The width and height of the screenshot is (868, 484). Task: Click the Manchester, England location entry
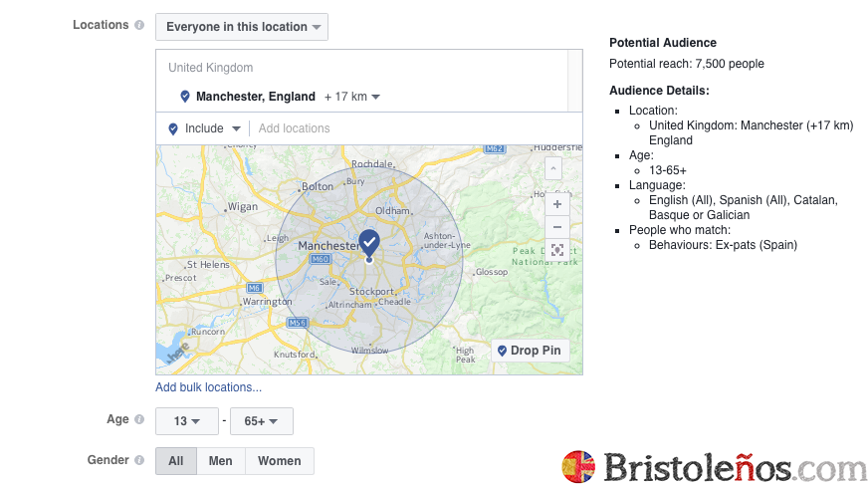pos(255,97)
